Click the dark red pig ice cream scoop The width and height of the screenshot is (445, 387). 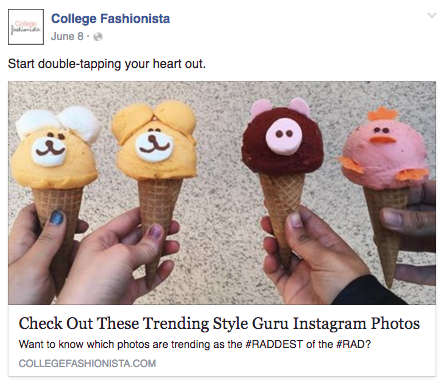pyautogui.click(x=282, y=139)
